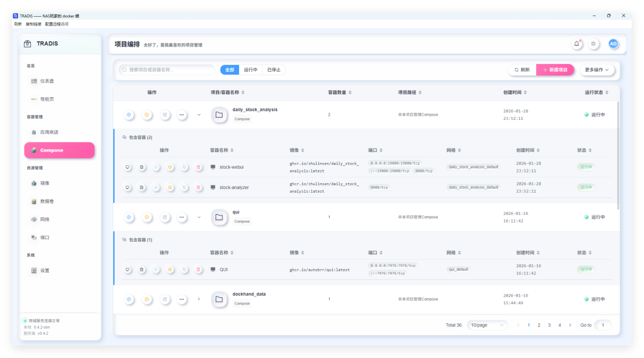Select the 全部 filter tab
Viewport: 644px width, 358px height.
pos(230,70)
